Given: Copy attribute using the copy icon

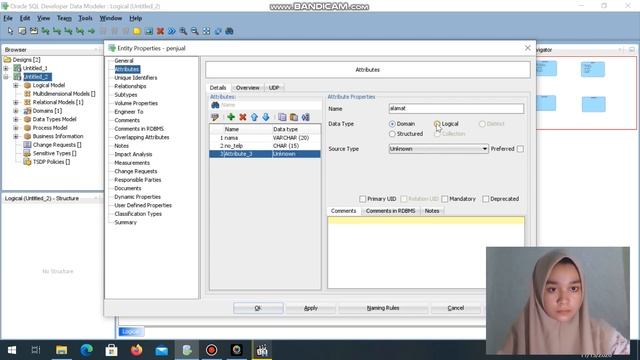Looking at the screenshot, I should pos(282,117).
